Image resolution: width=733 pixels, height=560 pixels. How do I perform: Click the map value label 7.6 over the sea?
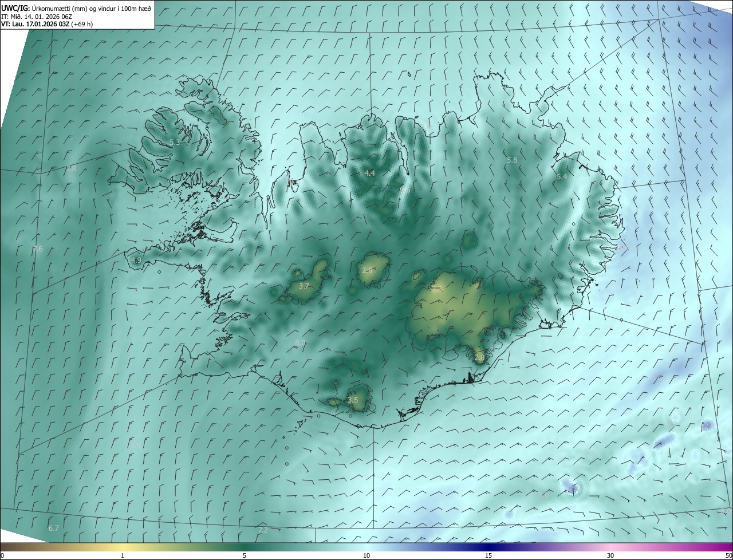pos(38,249)
